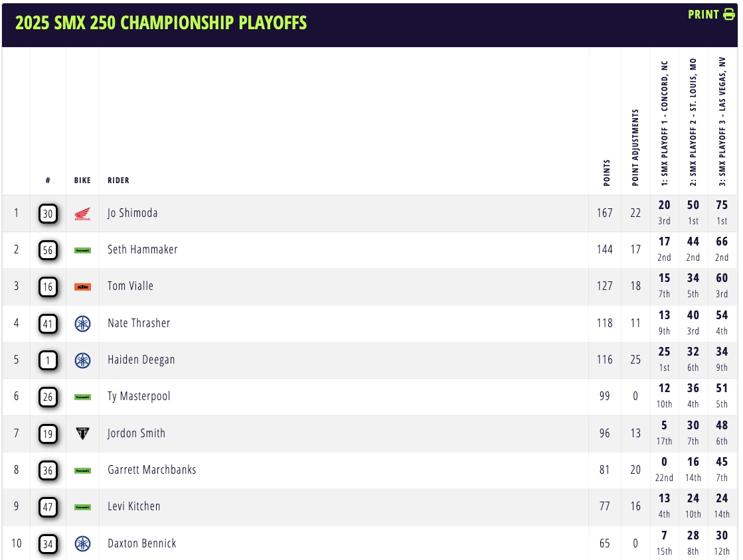Click the Daxton Bennick rider name
This screenshot has height=560, width=743.
click(141, 543)
